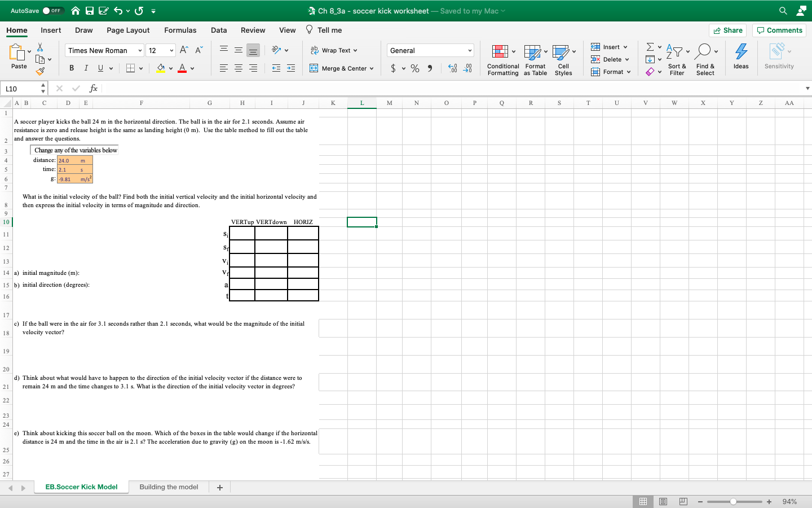Open the General number format dropdown
Viewport: 812px width, 508px height.
click(430, 50)
